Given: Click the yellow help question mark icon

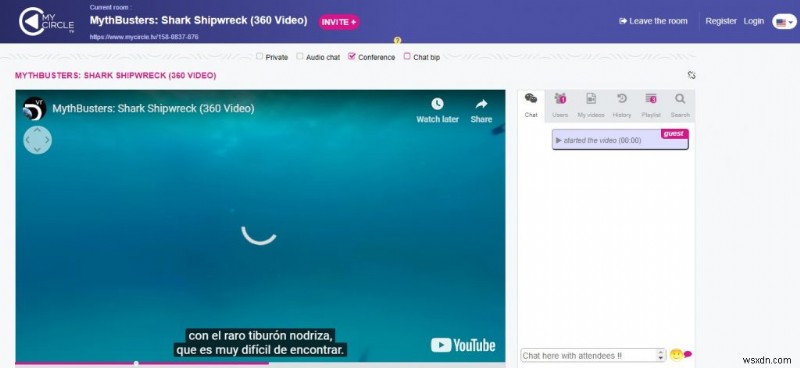Looking at the screenshot, I should [x=397, y=40].
